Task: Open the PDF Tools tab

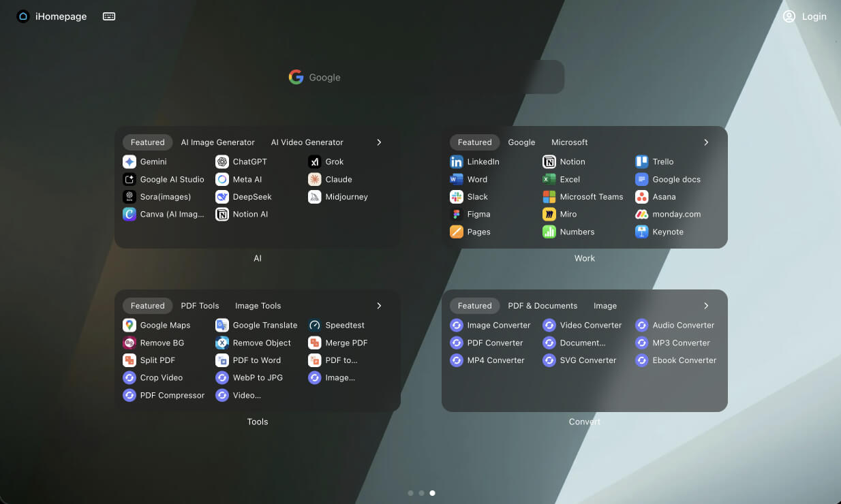Action: click(200, 306)
